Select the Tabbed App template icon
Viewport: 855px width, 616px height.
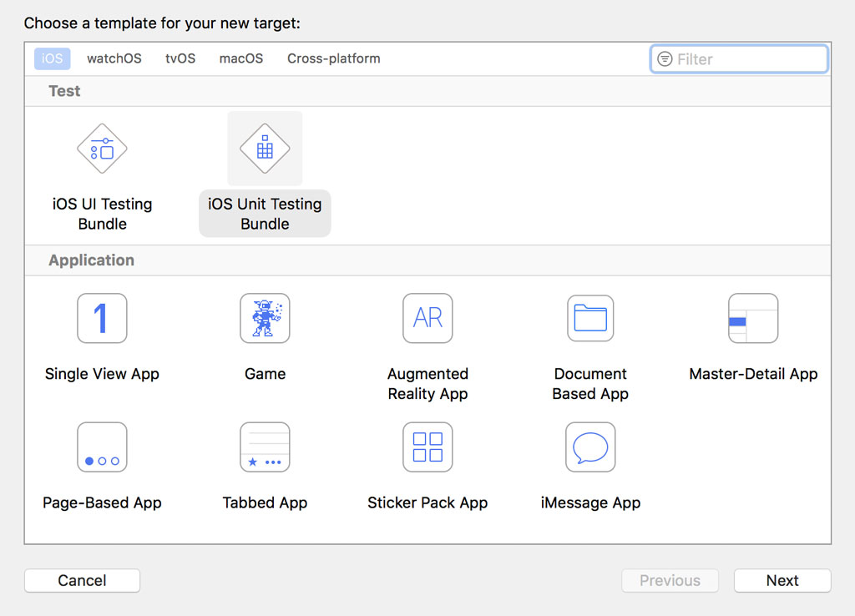click(265, 447)
